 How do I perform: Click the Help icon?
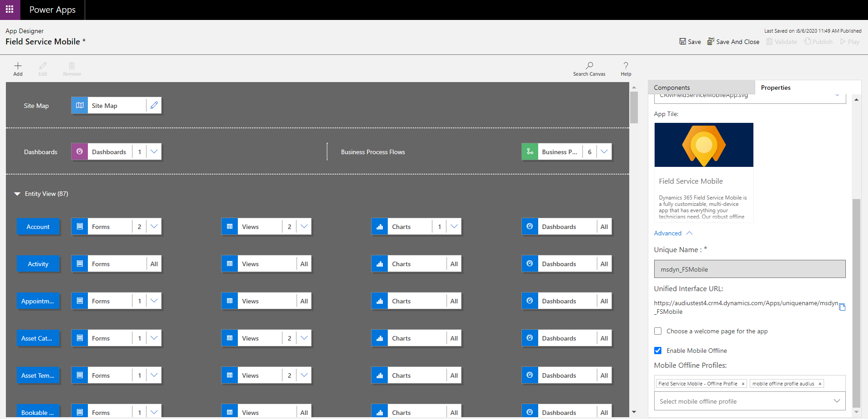(x=625, y=68)
